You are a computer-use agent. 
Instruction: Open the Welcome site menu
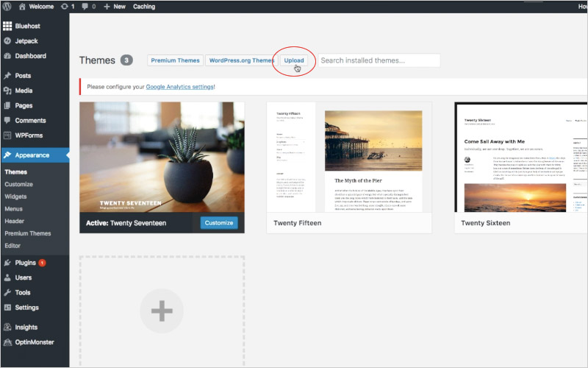tap(38, 7)
